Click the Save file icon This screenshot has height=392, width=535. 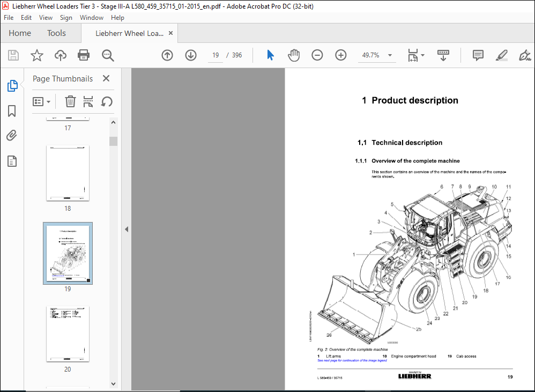13,55
